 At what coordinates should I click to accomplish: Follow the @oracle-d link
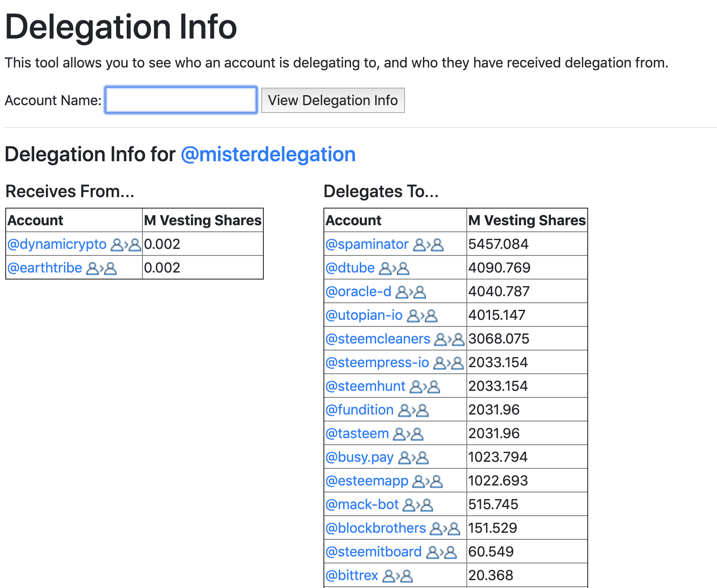pyautogui.click(x=358, y=291)
